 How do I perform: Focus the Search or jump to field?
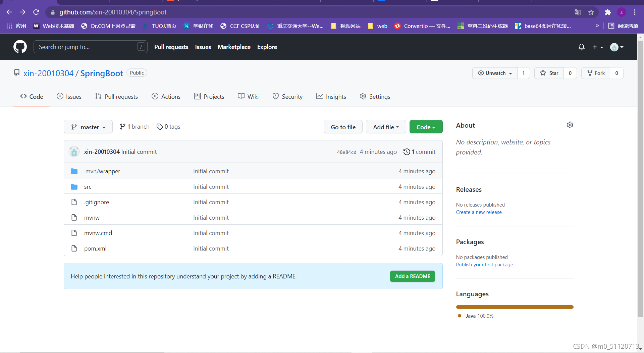91,47
